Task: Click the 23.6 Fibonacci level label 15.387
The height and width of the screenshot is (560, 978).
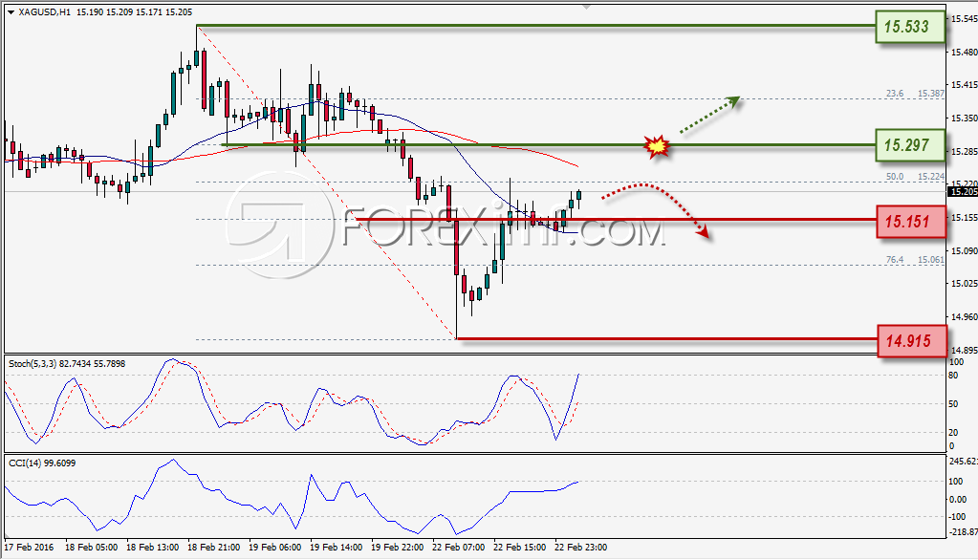Action: click(915, 94)
